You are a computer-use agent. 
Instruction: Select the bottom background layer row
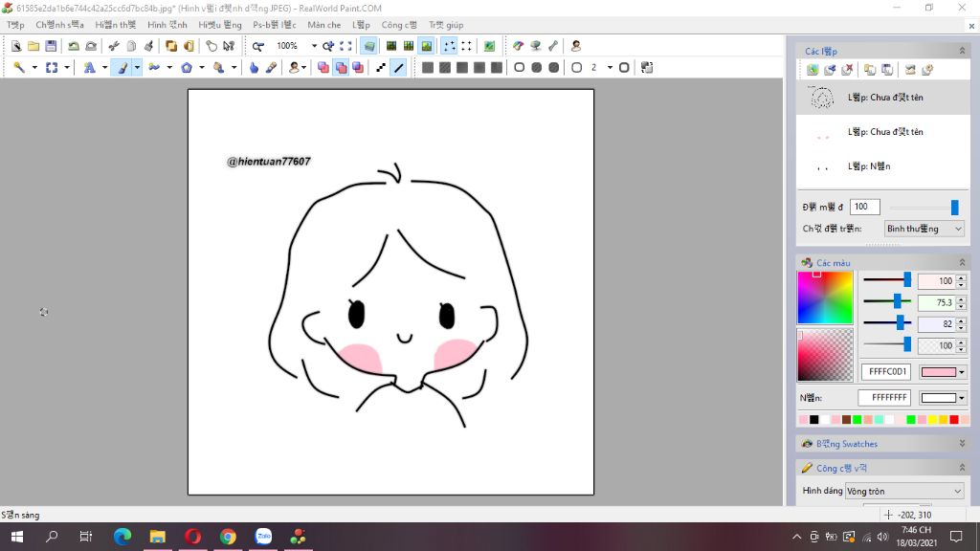tap(883, 166)
